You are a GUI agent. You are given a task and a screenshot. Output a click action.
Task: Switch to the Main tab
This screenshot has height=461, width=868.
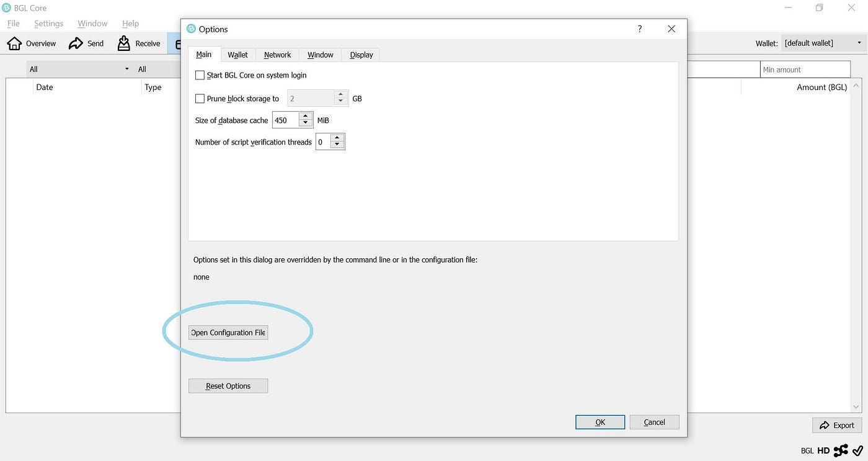point(204,55)
